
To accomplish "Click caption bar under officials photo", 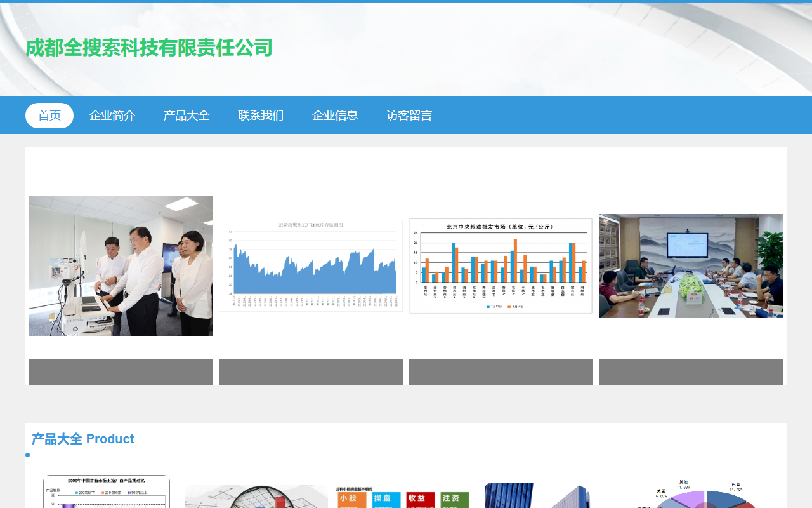I will click(121, 372).
